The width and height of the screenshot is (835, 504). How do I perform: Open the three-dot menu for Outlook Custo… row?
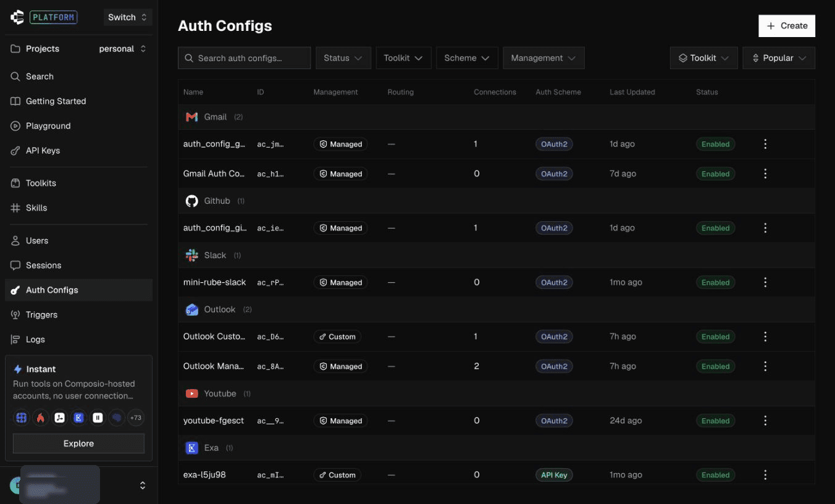pos(765,337)
